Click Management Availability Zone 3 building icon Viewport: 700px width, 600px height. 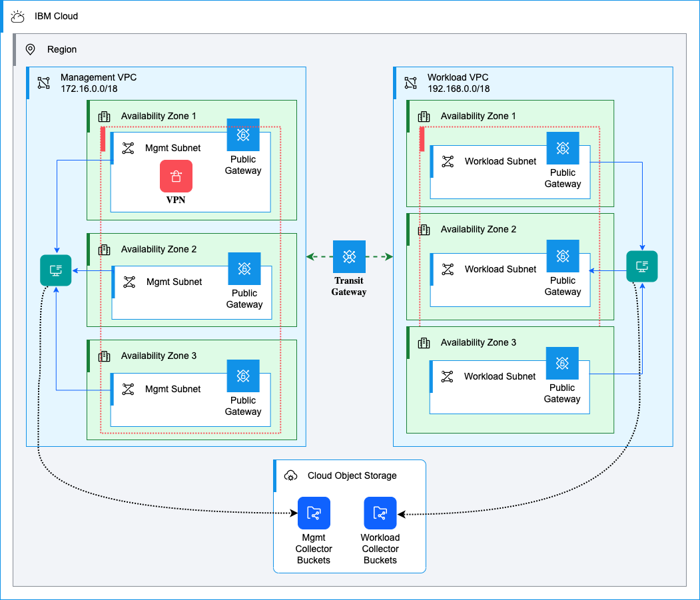pyautogui.click(x=104, y=356)
